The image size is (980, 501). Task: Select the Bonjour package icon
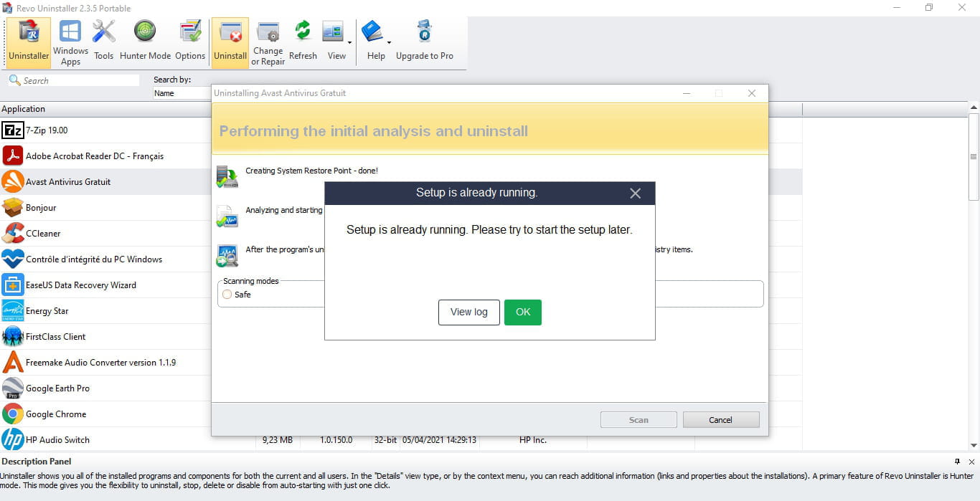click(13, 207)
